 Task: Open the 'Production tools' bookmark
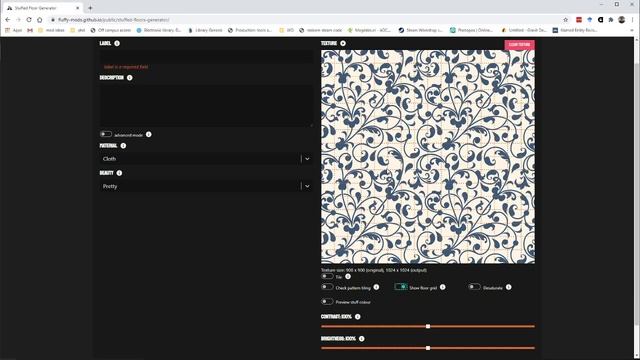pyautogui.click(x=250, y=30)
